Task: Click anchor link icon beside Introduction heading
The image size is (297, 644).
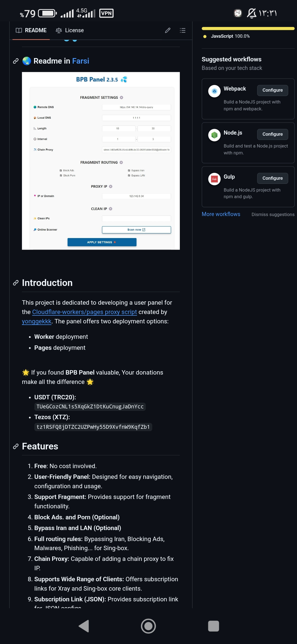Action: click(16, 283)
